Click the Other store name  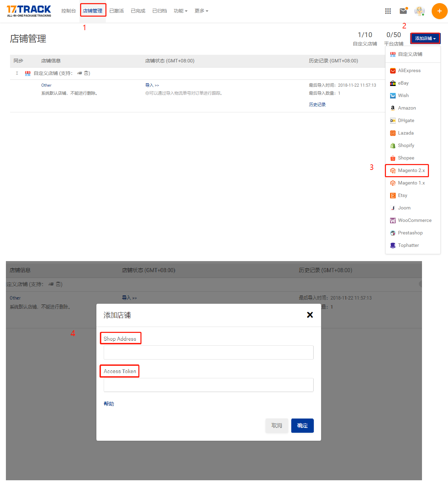[x=46, y=85]
